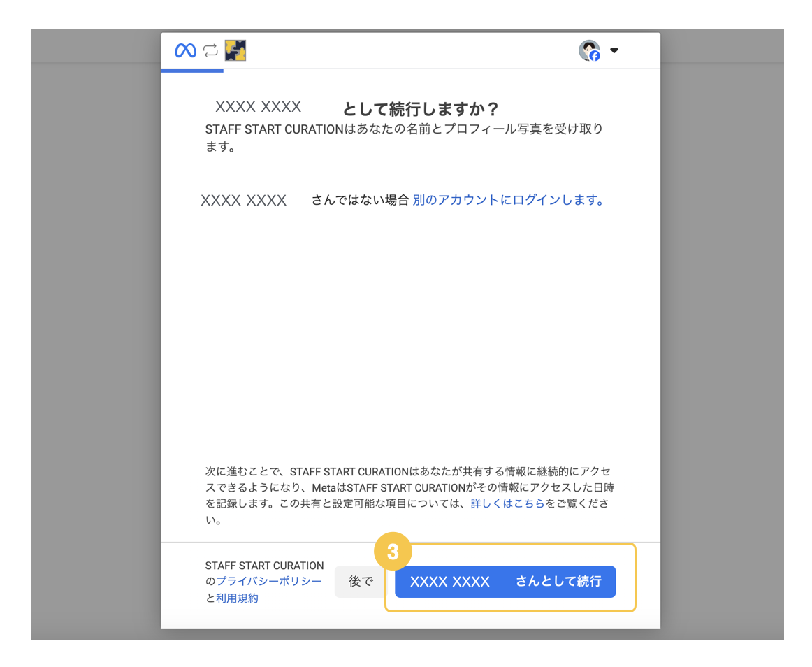Click the Facebook profile avatar
Screen dimensions: 812x667
point(589,50)
